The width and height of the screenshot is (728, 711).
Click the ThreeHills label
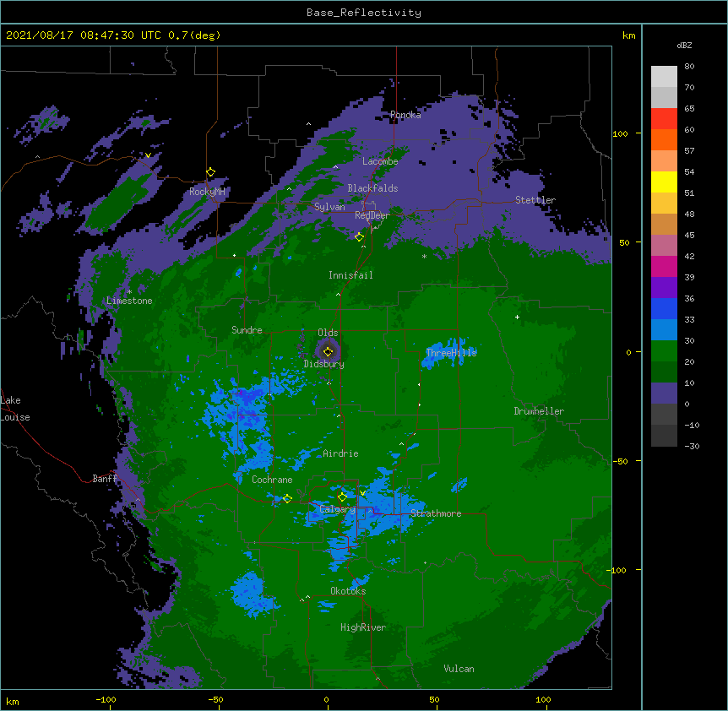pos(451,353)
